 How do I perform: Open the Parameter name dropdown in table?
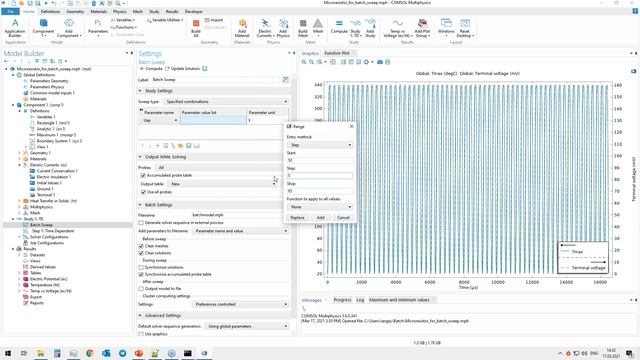(x=160, y=120)
